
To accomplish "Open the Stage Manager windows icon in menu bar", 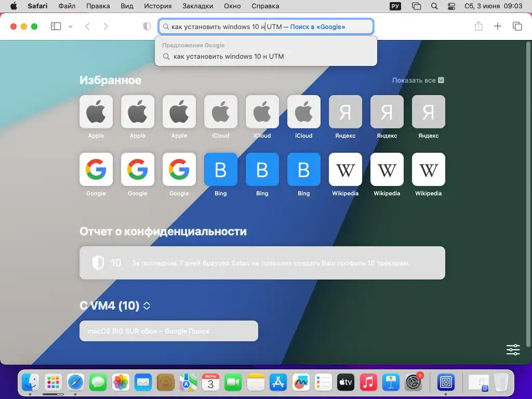I will pos(416,6).
